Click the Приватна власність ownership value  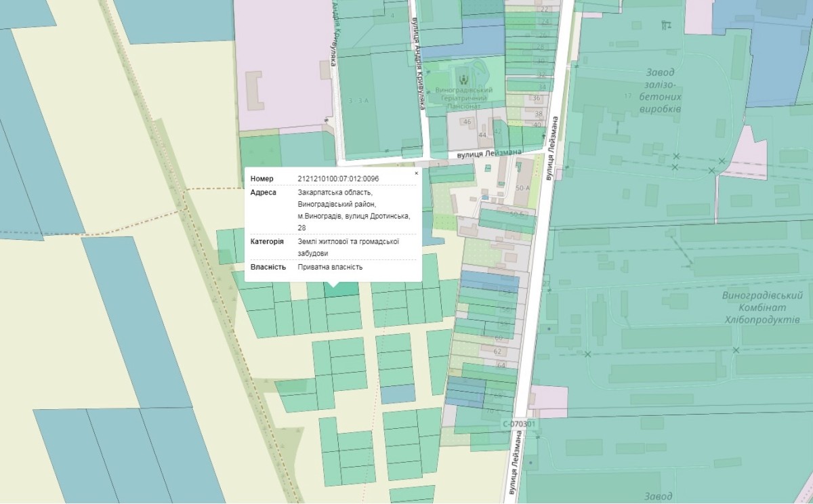(330, 267)
